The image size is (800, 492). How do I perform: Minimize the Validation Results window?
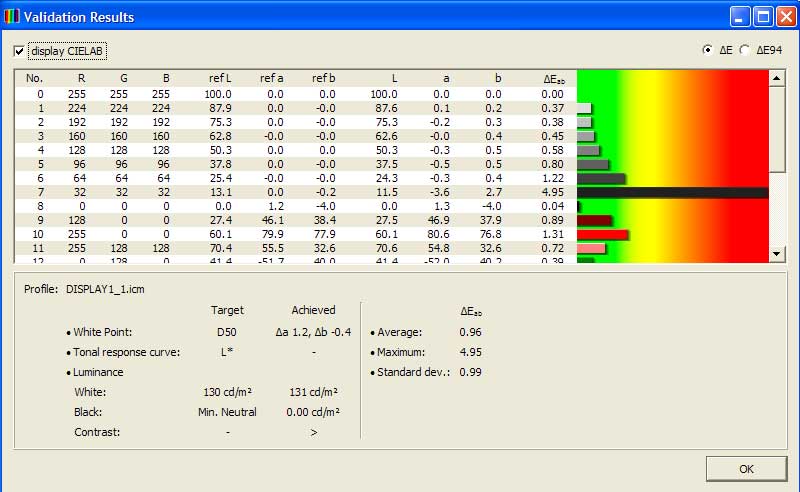(740, 17)
